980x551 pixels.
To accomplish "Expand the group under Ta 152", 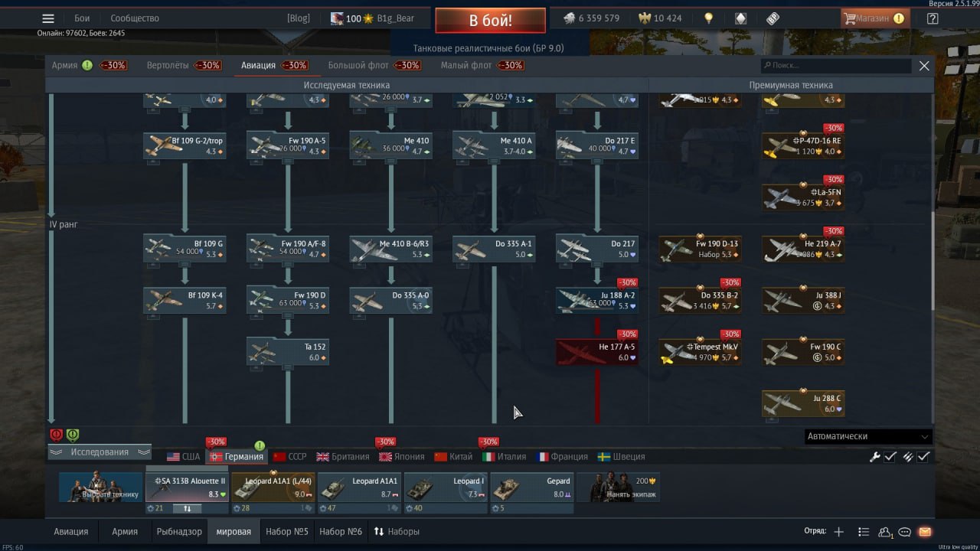I will coord(288,366).
